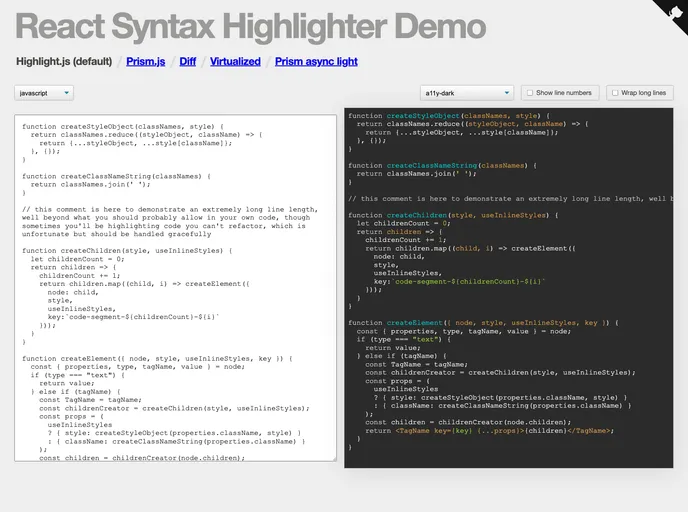Switch to the Prism.js demo
The height and width of the screenshot is (512, 688).
click(x=146, y=62)
